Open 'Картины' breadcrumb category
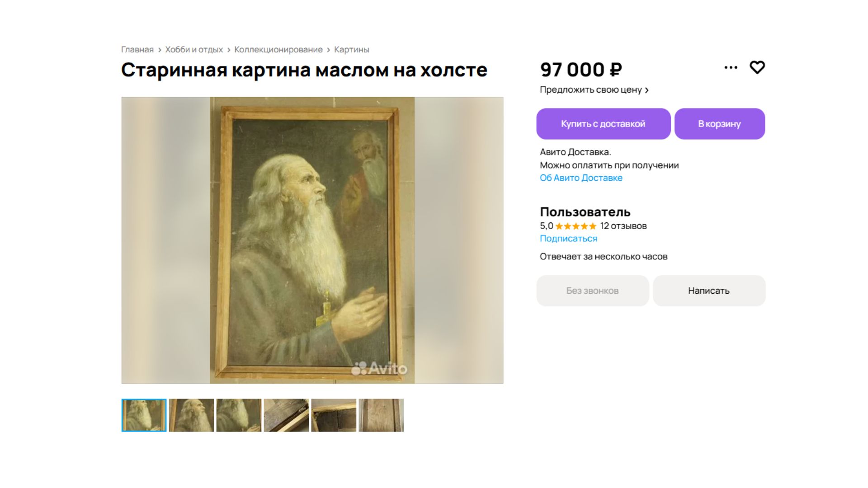868x488 pixels. tap(352, 50)
